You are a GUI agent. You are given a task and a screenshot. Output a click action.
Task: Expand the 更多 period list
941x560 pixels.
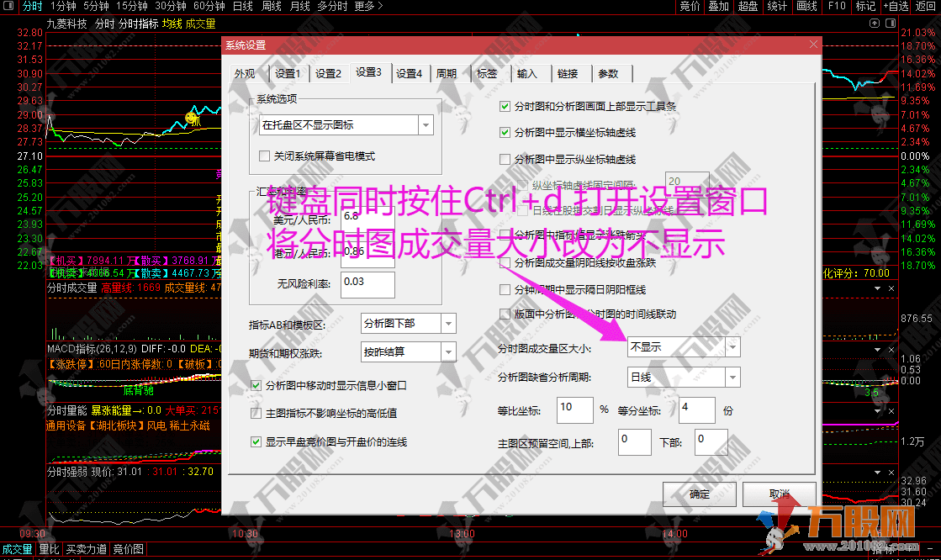tap(367, 6)
